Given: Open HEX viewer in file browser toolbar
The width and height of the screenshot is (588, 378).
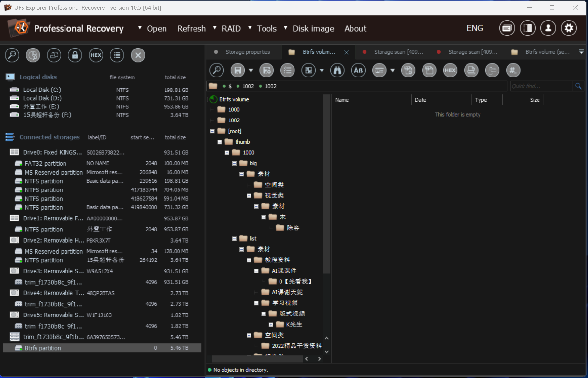Looking at the screenshot, I should click(x=450, y=70).
